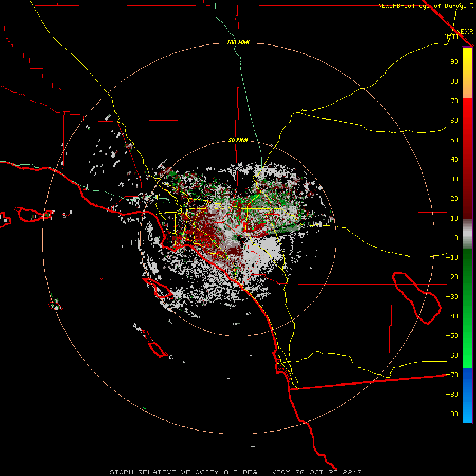
Task: Click the "22:01" timestamp in the caption
Action: [x=354, y=472]
